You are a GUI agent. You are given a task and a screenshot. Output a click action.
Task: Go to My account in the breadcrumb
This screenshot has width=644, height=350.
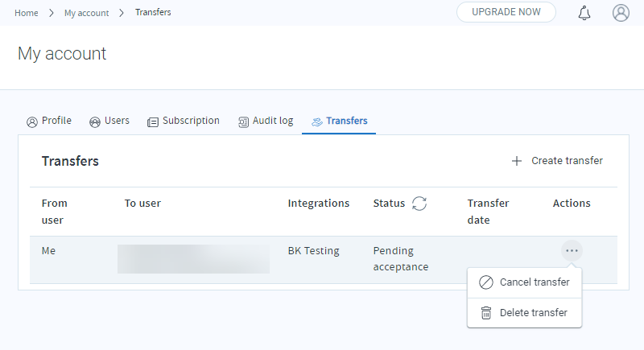point(87,13)
